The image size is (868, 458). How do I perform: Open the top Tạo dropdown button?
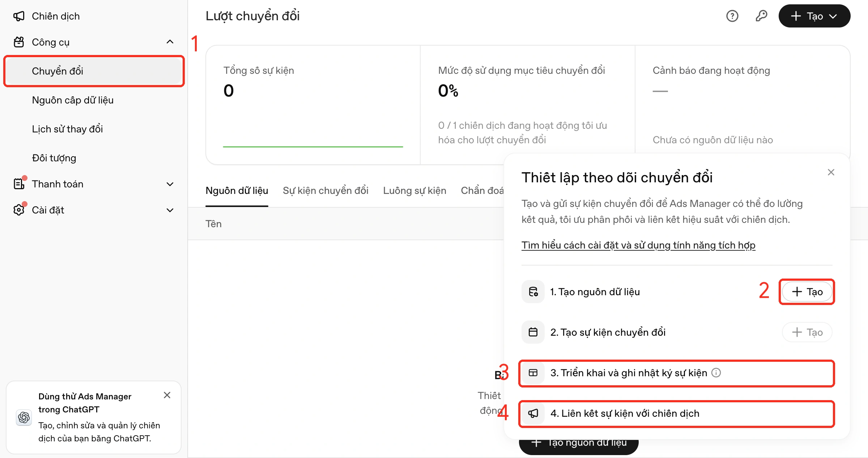pyautogui.click(x=814, y=16)
